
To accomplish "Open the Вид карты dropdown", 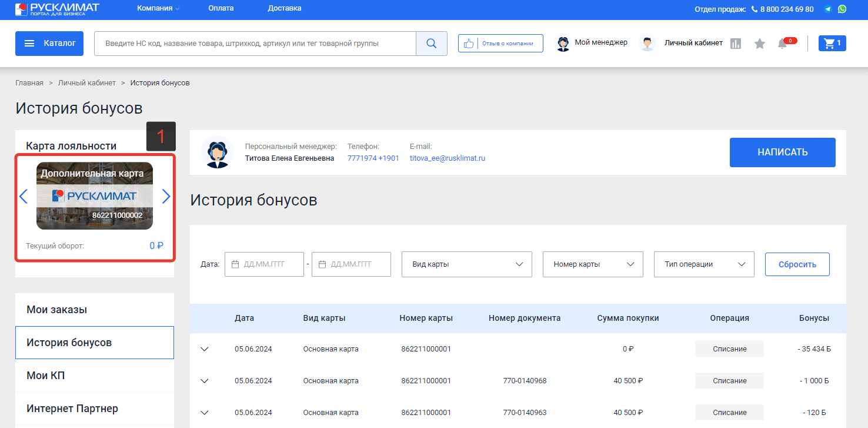I will (x=467, y=264).
